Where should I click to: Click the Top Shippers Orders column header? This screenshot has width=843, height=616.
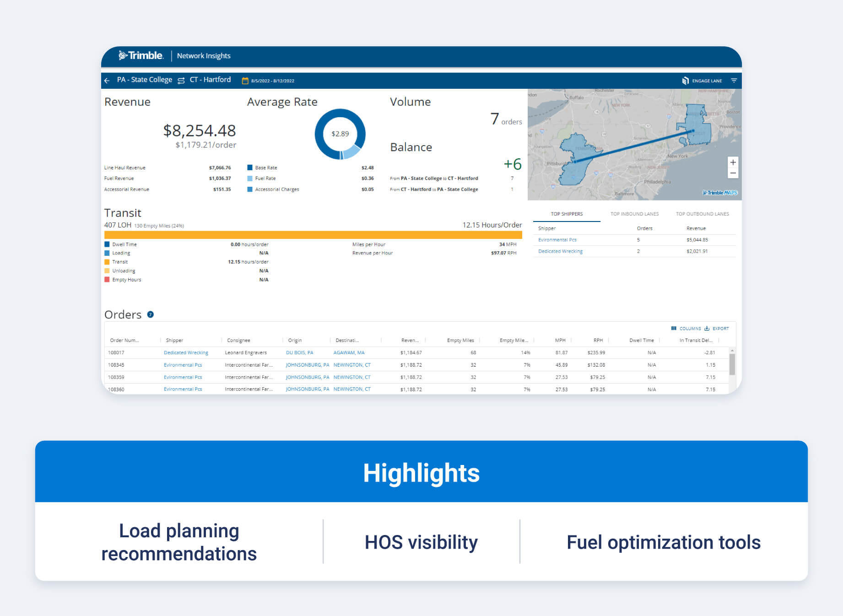click(x=644, y=228)
